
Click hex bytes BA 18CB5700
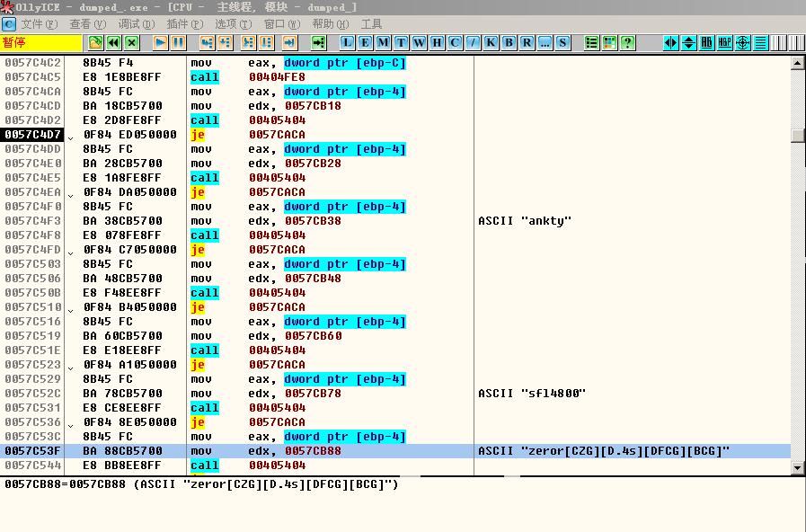[122, 106]
